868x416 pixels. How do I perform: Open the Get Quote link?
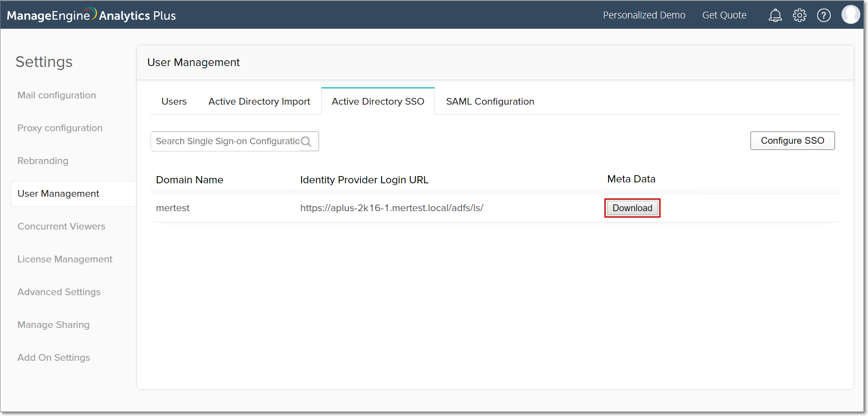[724, 15]
